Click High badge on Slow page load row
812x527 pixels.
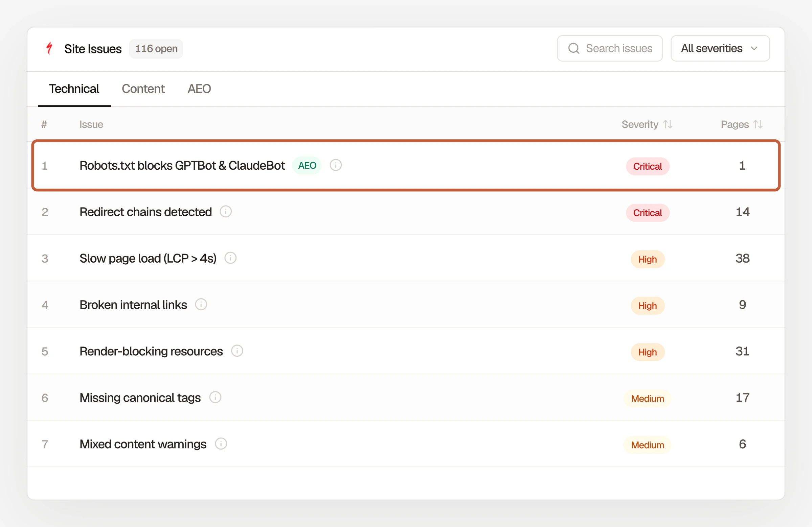coord(647,259)
